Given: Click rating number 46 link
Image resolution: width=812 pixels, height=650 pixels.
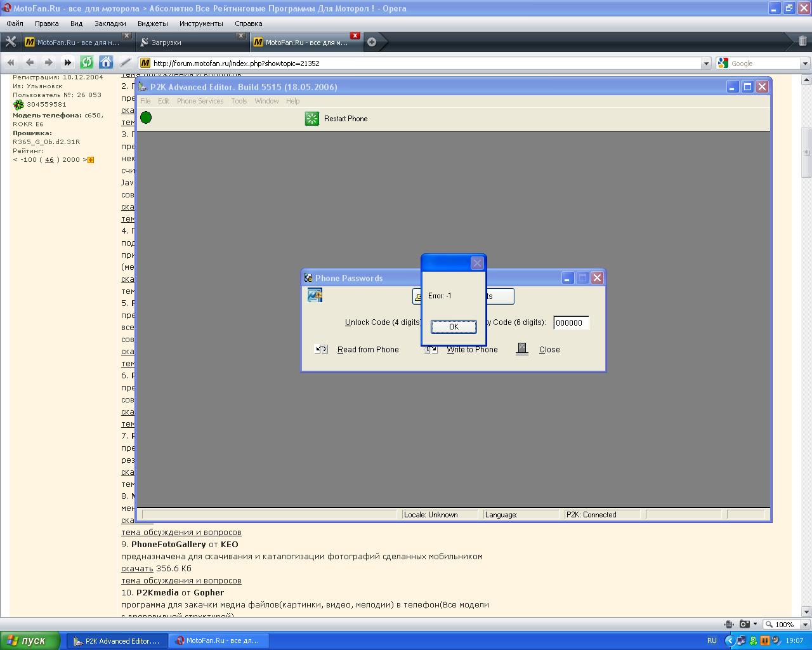Looking at the screenshot, I should click(49, 160).
